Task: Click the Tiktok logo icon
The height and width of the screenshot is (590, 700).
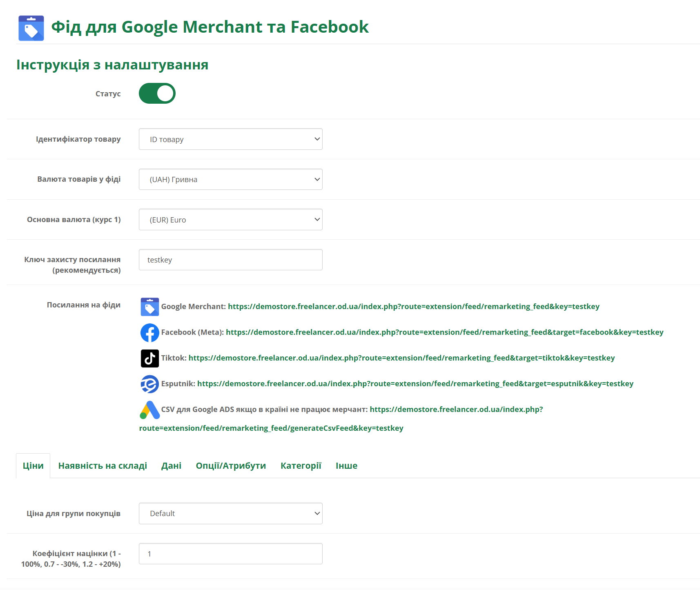Action: 150,358
